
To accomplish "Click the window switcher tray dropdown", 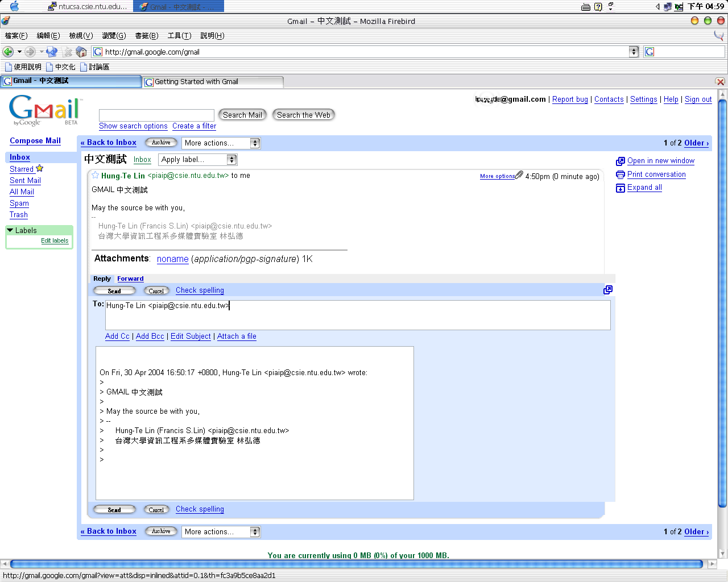I will [611, 7].
